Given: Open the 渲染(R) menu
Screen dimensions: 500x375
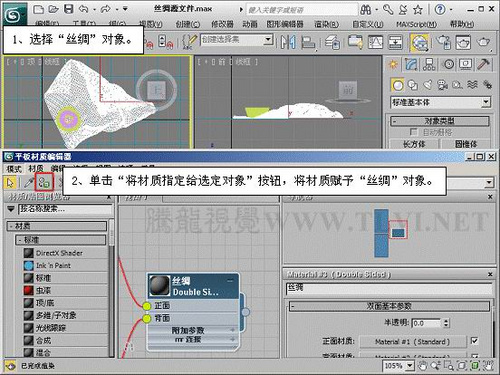Looking at the screenshot, I should 326,24.
